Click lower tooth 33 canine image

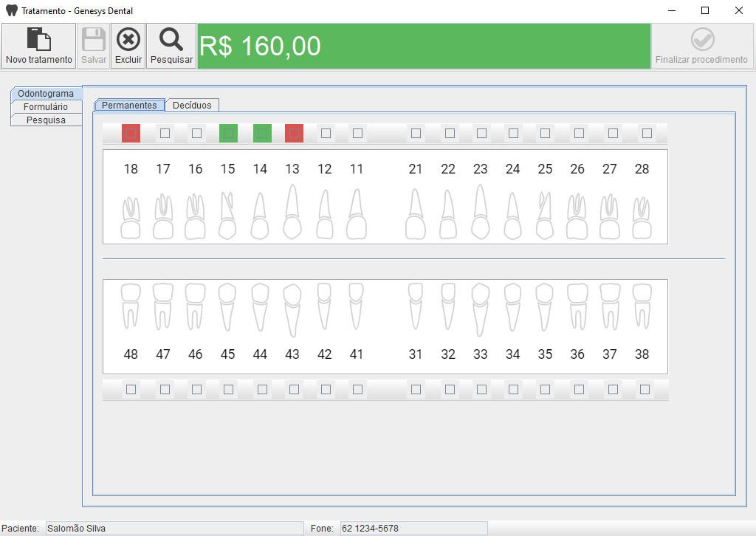click(x=481, y=309)
